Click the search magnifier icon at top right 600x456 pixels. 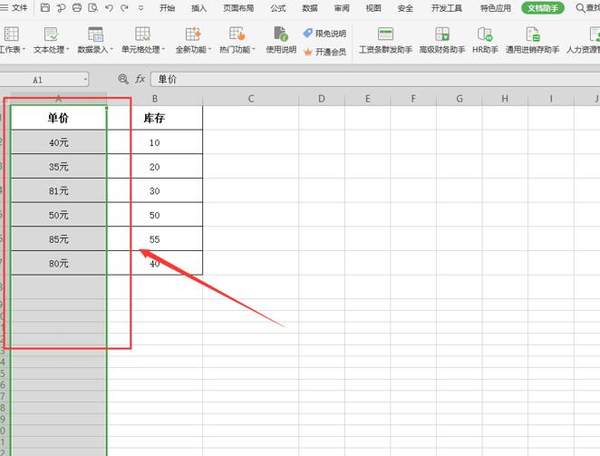[580, 8]
